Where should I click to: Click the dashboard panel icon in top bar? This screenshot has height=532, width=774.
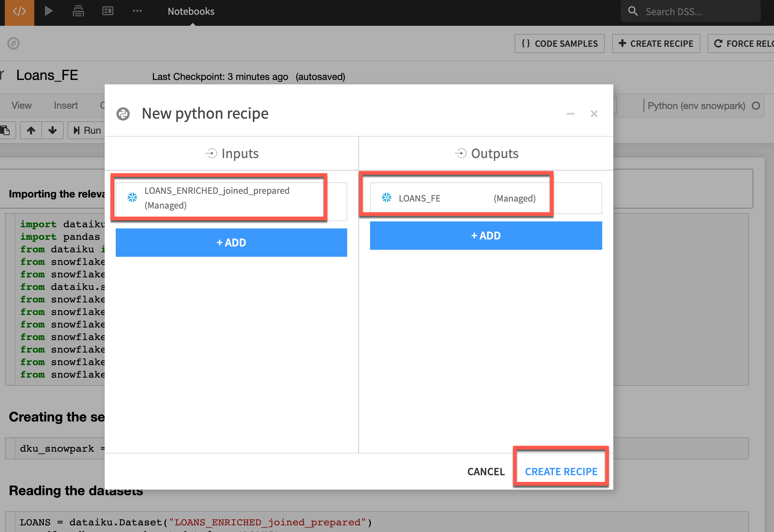pyautogui.click(x=108, y=11)
